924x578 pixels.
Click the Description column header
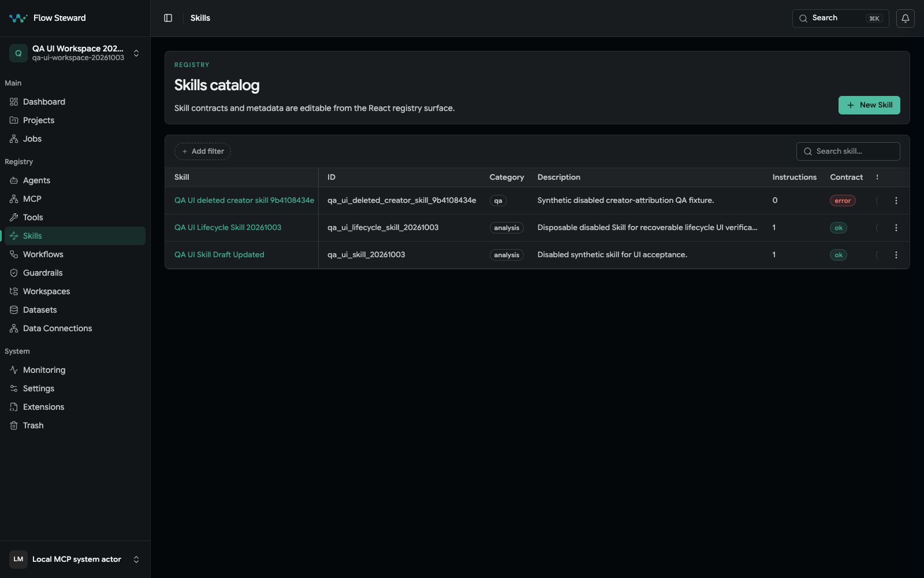click(x=559, y=177)
